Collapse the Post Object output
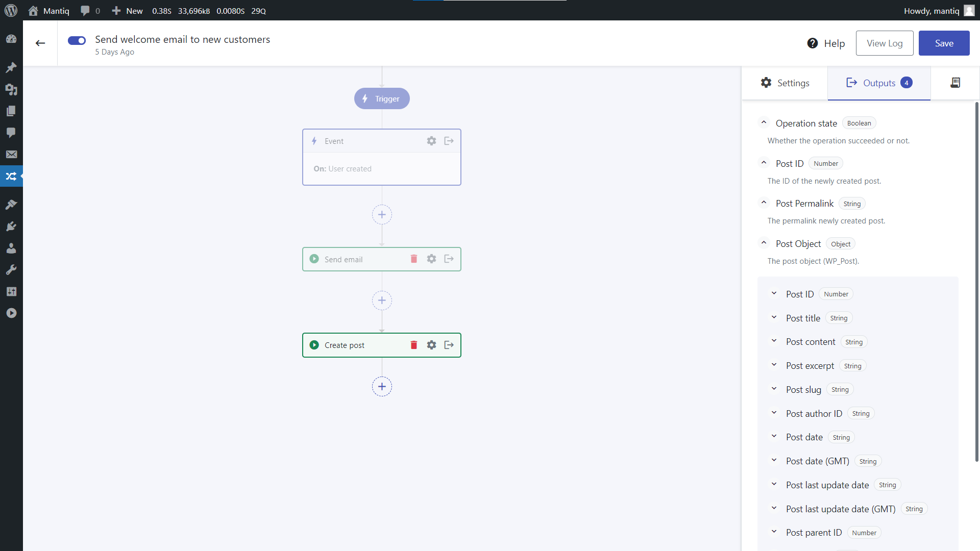The width and height of the screenshot is (980, 551). point(764,243)
